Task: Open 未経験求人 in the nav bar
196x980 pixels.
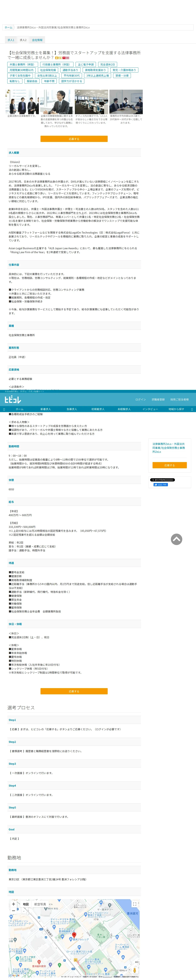Action: pyautogui.click(x=124, y=409)
